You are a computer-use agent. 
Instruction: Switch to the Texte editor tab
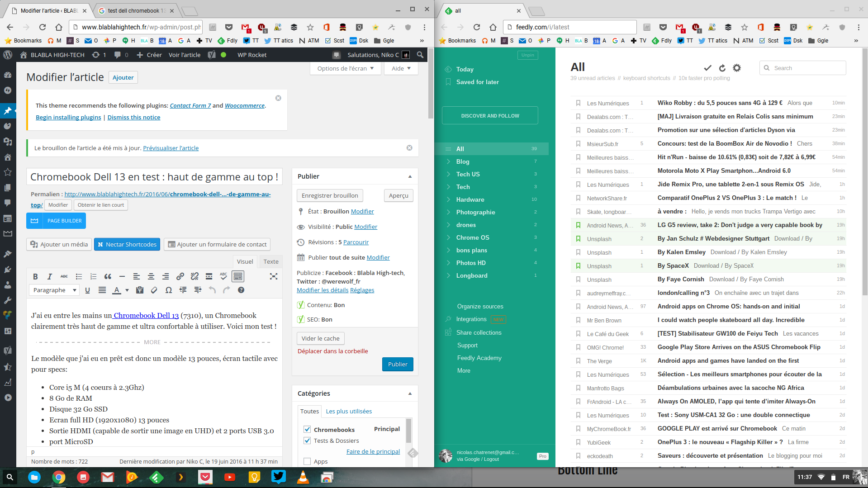(x=271, y=261)
